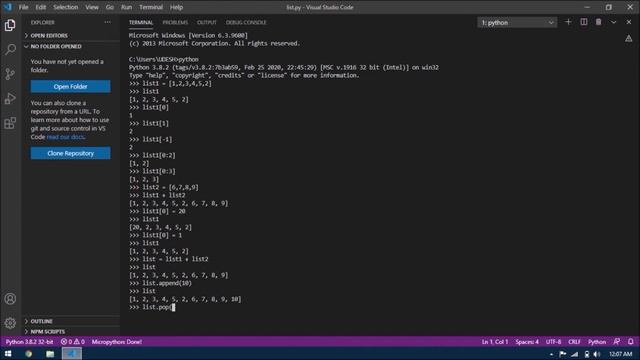Click the terminal line 'list2 = [6,7,8,9]'

164,187
